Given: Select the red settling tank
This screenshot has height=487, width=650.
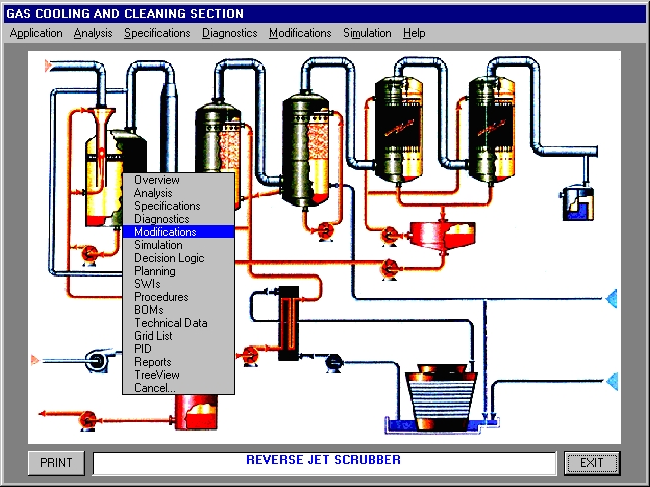Looking at the screenshot, I should click(x=443, y=236).
